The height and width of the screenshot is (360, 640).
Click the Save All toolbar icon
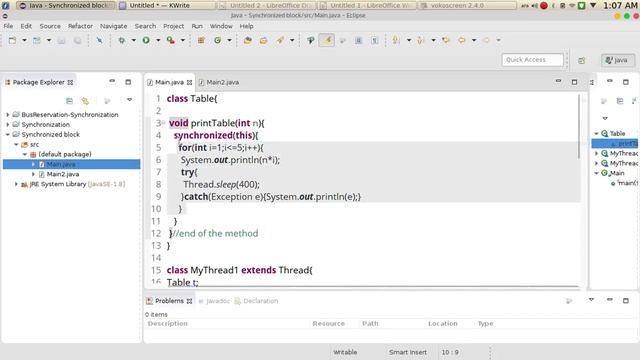(77, 40)
